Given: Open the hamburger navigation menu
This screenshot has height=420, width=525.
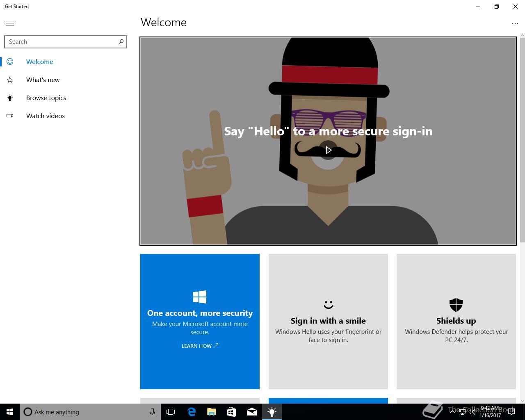Looking at the screenshot, I should pyautogui.click(x=10, y=23).
